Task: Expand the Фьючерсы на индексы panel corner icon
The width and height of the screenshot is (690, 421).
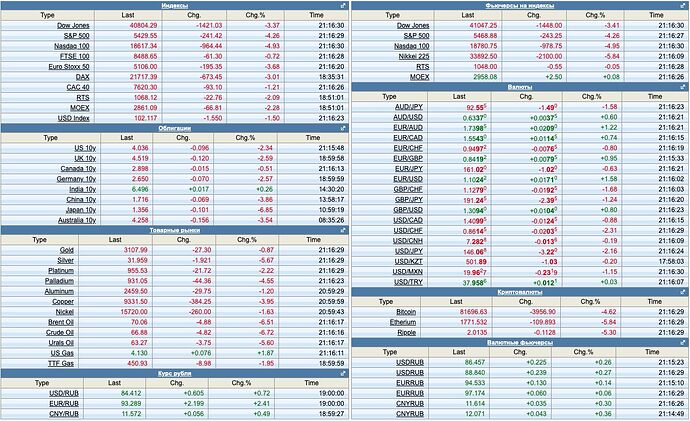Action: [x=683, y=6]
